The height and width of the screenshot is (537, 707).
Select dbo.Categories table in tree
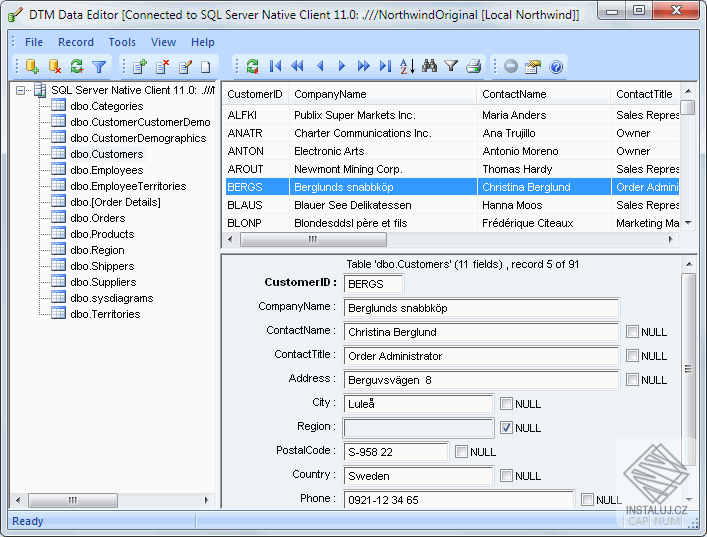coord(106,106)
